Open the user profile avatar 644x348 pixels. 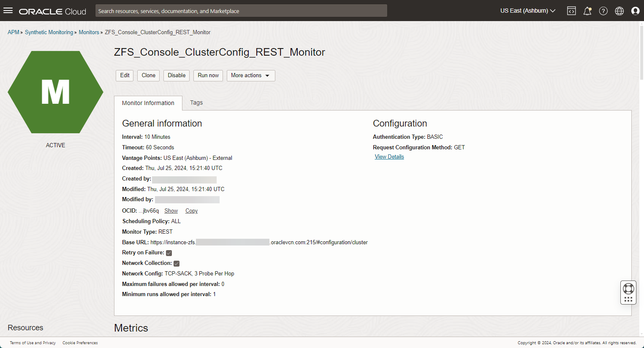pos(635,11)
